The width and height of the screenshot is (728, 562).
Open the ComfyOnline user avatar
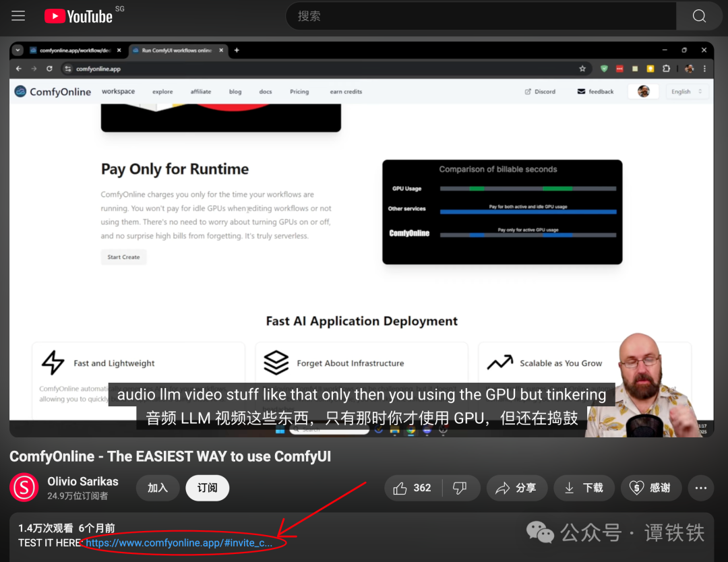click(x=643, y=92)
